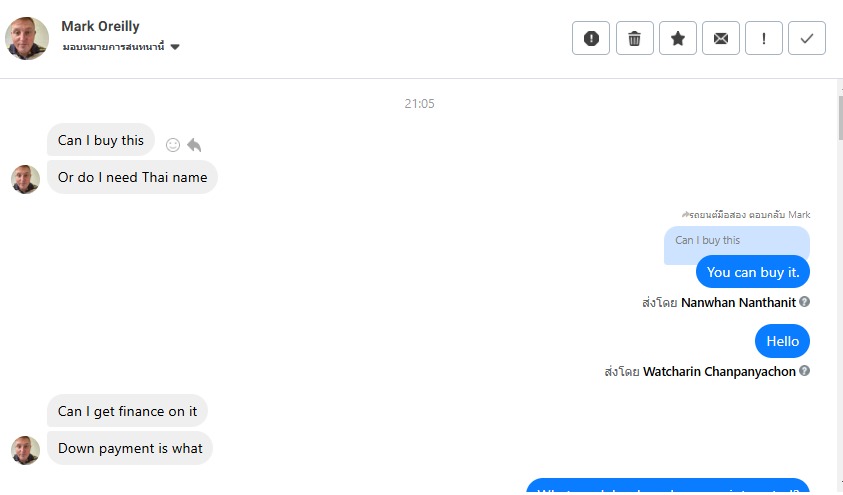Screen dimensions: 843x495
Task: Click help icon beside Nanwhan Nanthanit
Action: pyautogui.click(x=804, y=302)
